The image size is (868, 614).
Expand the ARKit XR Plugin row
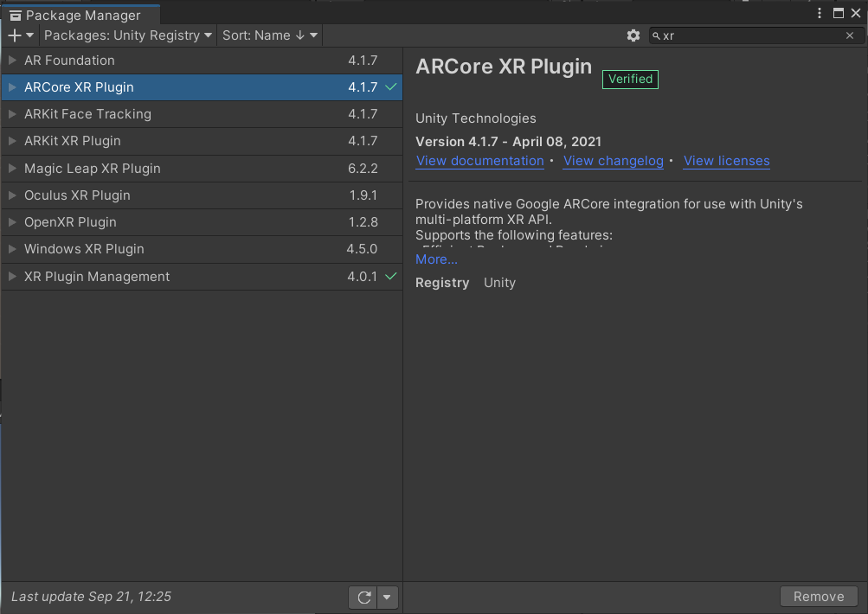(12, 141)
